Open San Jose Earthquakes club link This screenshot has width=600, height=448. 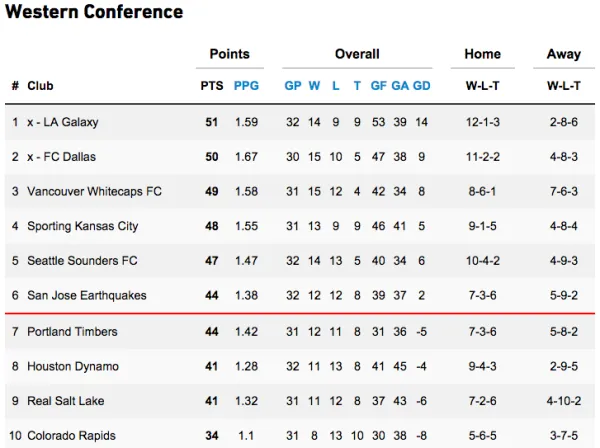click(x=86, y=296)
